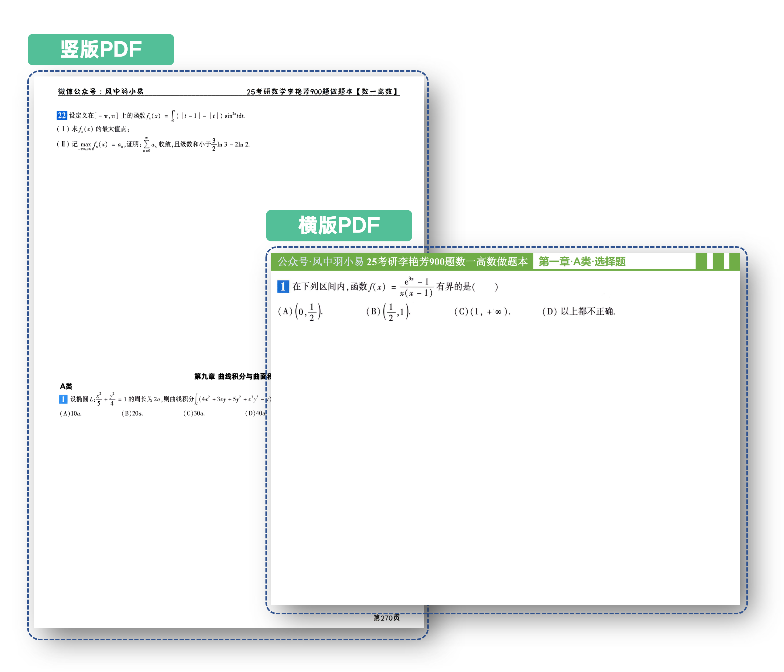Click the blue question 22 badge
The height and width of the screenshot is (672, 784).
click(62, 115)
